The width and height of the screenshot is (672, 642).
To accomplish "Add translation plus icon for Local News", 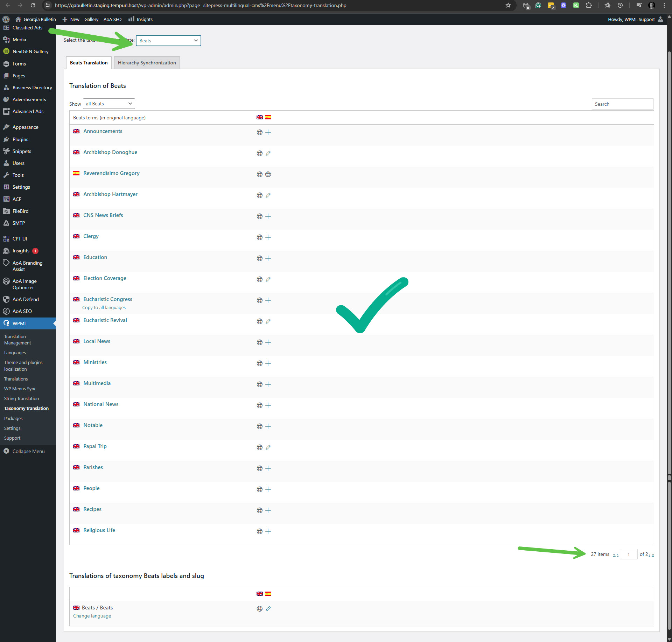I will click(x=268, y=342).
